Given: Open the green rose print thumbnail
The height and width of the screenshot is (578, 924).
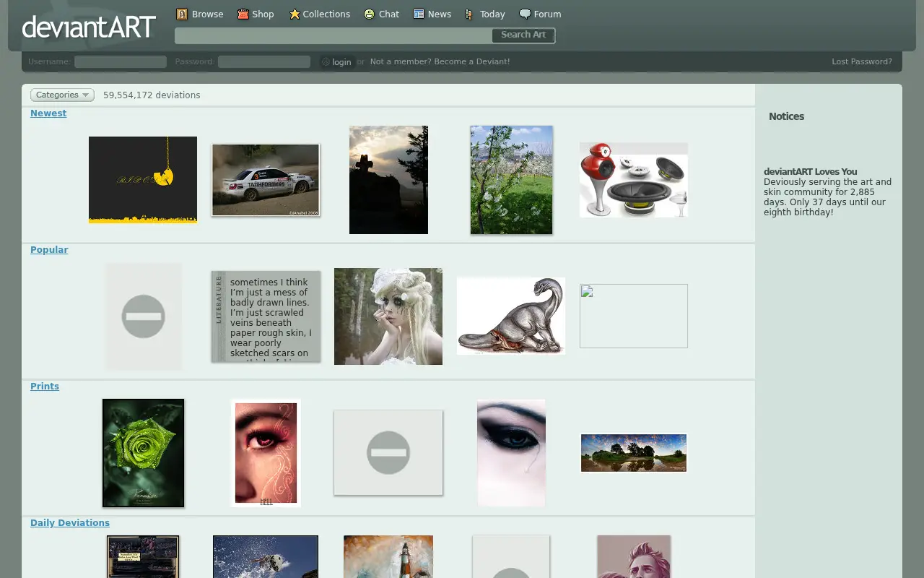Looking at the screenshot, I should point(143,453).
